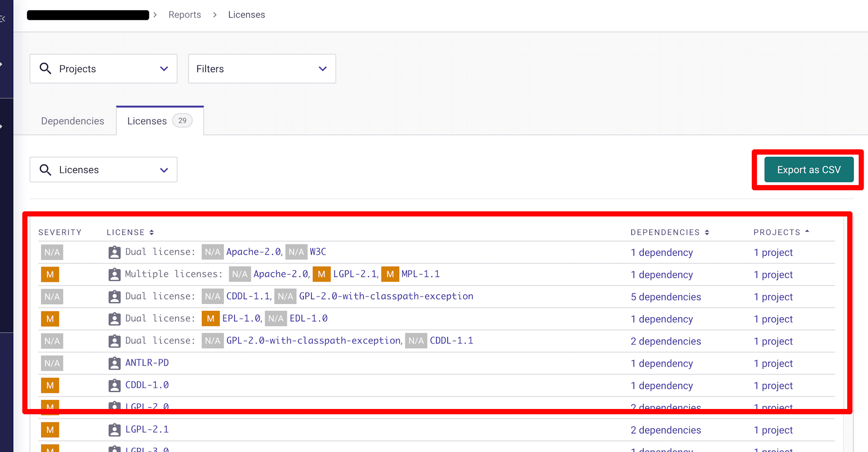The image size is (868, 452).
Task: Click the 29 count badge on Licenses tab
Action: tap(182, 121)
